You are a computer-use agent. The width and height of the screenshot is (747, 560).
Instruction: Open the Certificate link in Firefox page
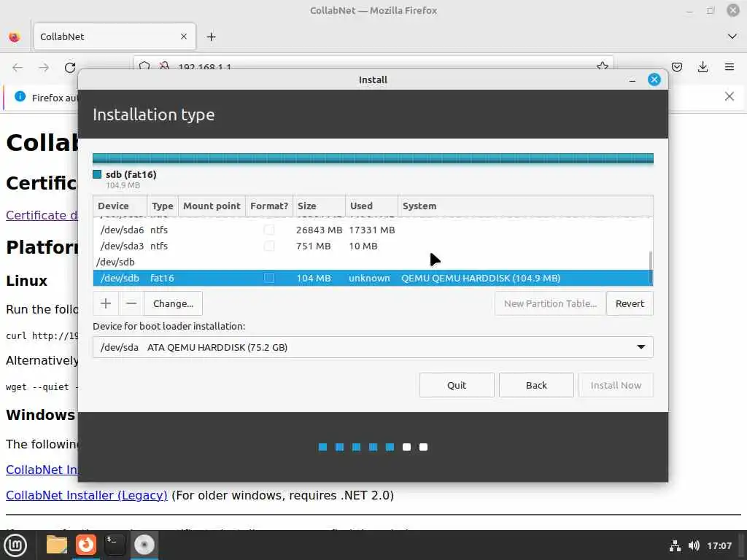tap(42, 215)
